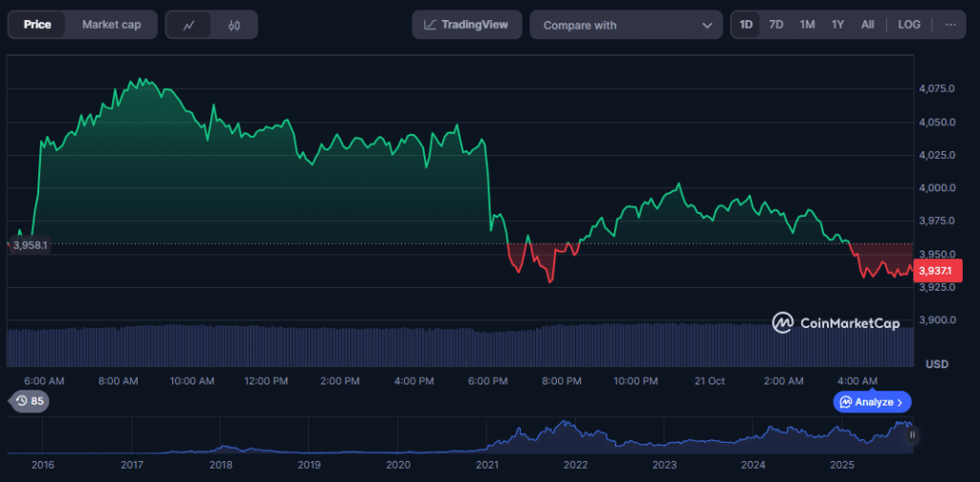Select the 7D time range
This screenshot has width=980, height=482.
[776, 25]
